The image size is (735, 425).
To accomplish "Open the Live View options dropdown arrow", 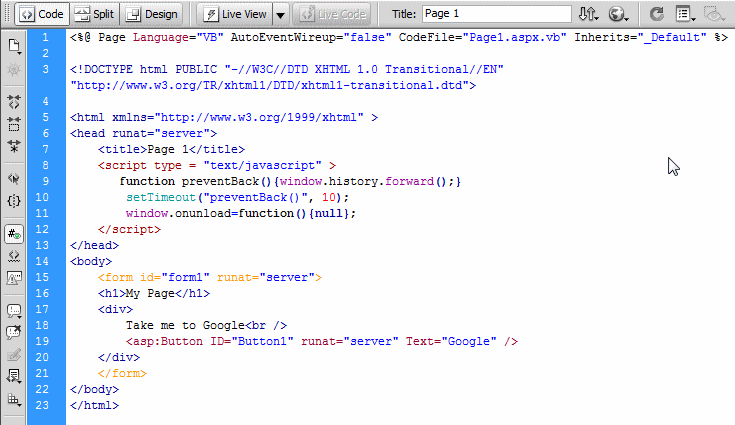I will [x=280, y=15].
